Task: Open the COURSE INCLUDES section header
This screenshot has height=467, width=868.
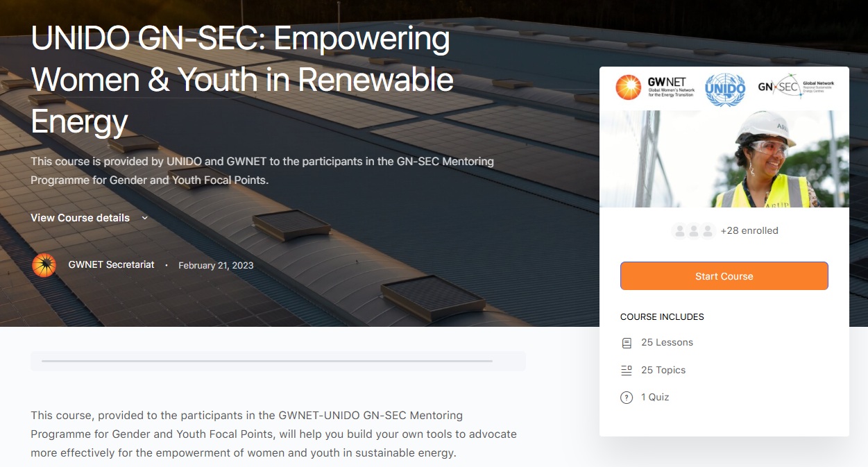Action: 662,316
